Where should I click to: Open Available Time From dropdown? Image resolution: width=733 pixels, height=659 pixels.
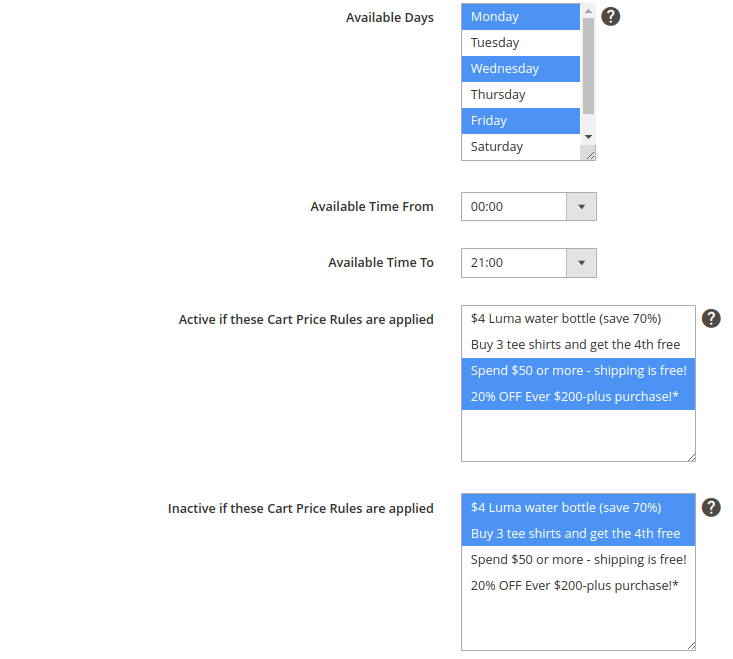click(x=529, y=207)
